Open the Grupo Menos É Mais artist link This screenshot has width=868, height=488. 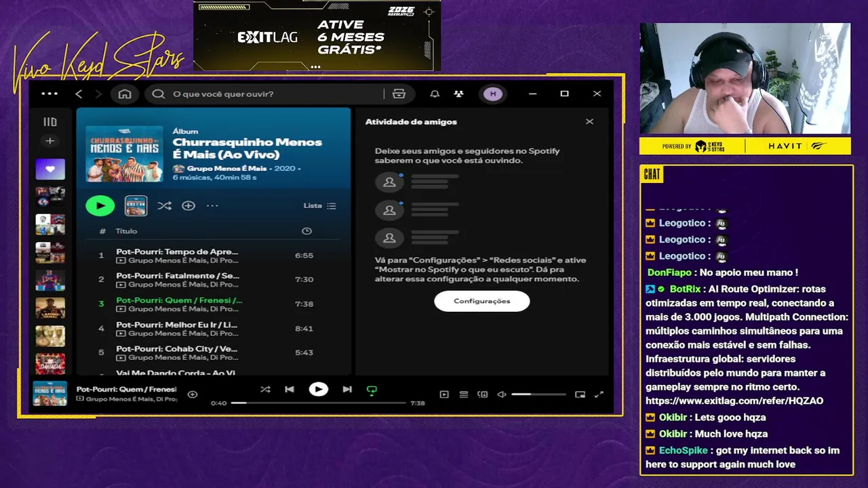coord(228,168)
